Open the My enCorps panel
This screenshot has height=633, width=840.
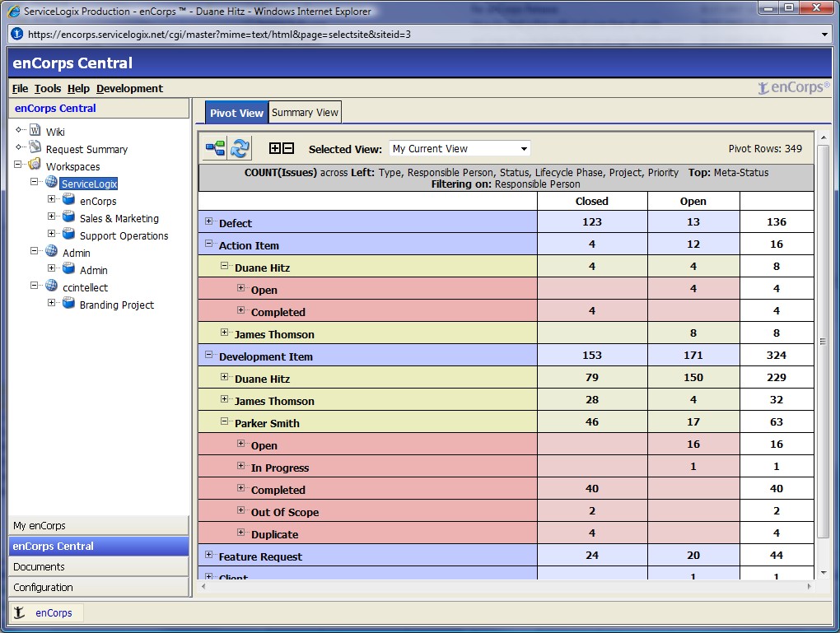pos(99,525)
